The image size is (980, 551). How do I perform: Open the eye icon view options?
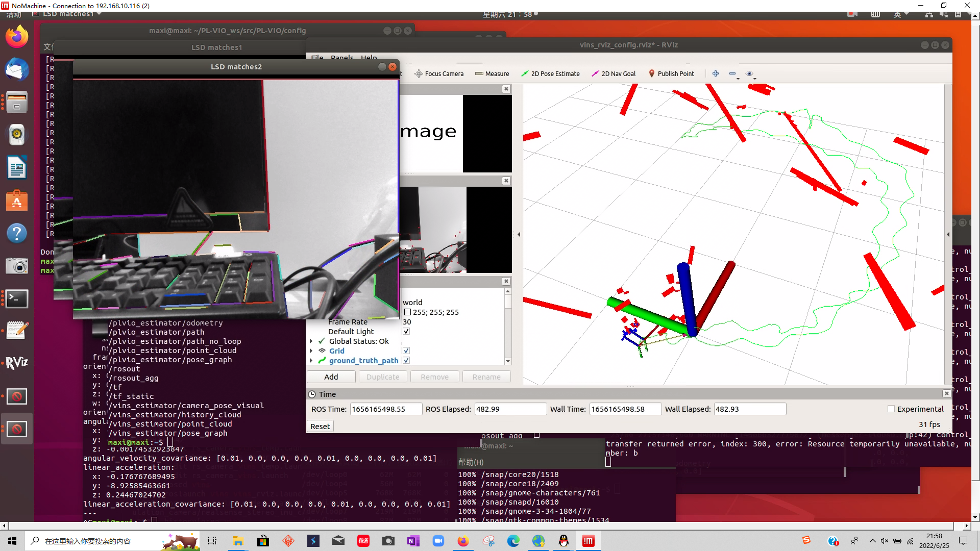pos(749,73)
